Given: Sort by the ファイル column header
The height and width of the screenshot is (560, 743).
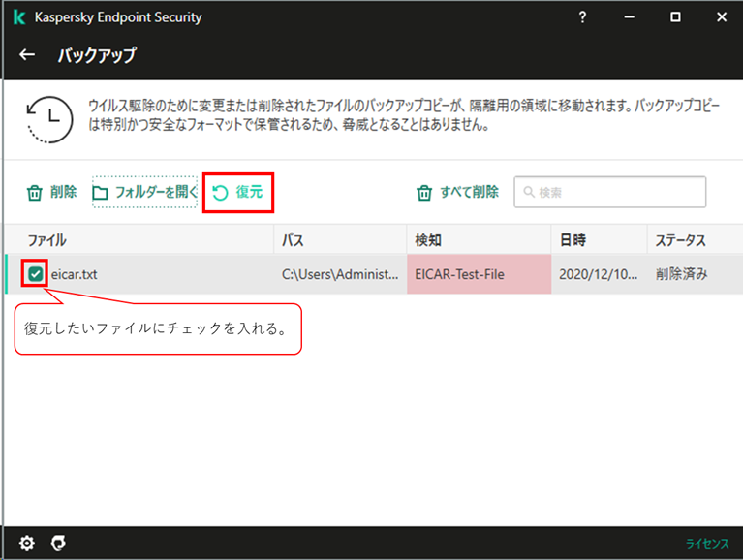Looking at the screenshot, I should (x=139, y=240).
